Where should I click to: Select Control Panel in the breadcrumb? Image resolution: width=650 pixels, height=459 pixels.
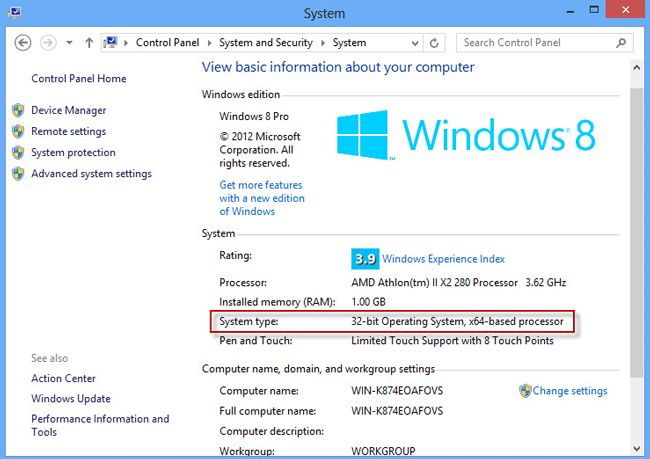pos(167,43)
